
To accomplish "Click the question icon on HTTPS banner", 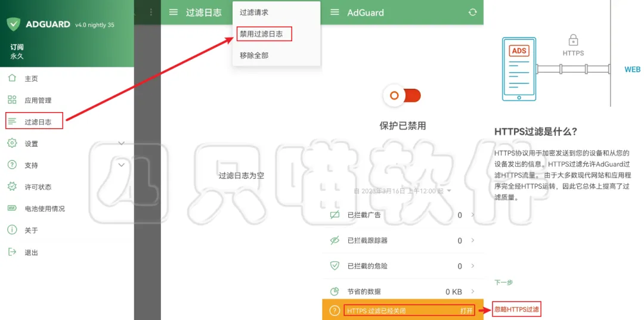I will tap(335, 310).
